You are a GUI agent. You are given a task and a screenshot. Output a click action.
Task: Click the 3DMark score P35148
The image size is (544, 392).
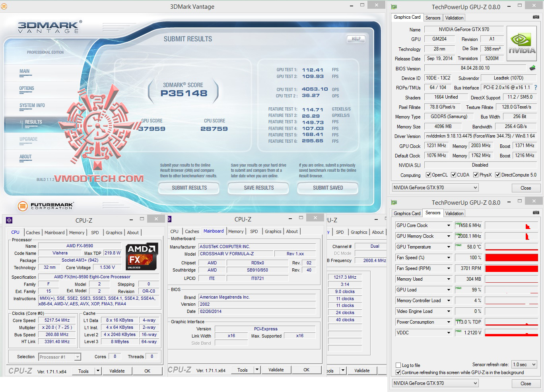[184, 93]
